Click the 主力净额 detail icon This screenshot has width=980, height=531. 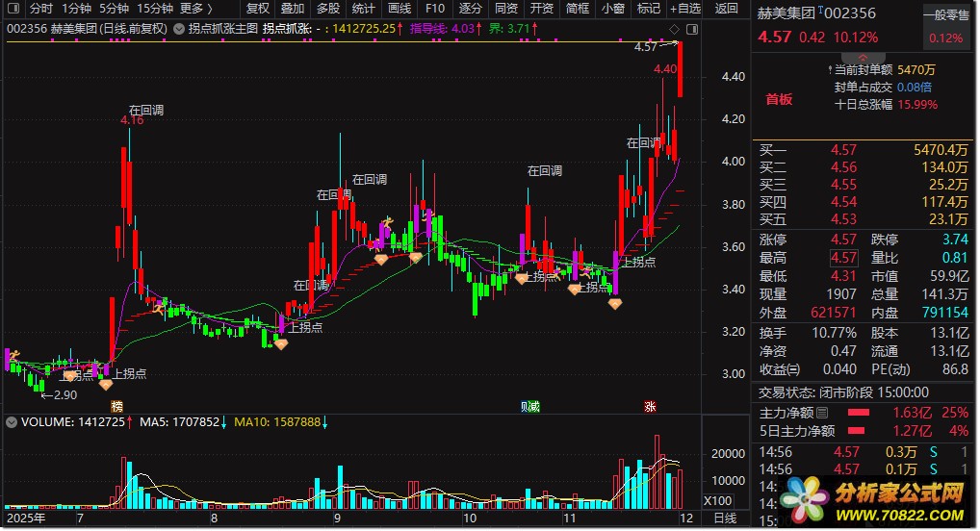(822, 413)
